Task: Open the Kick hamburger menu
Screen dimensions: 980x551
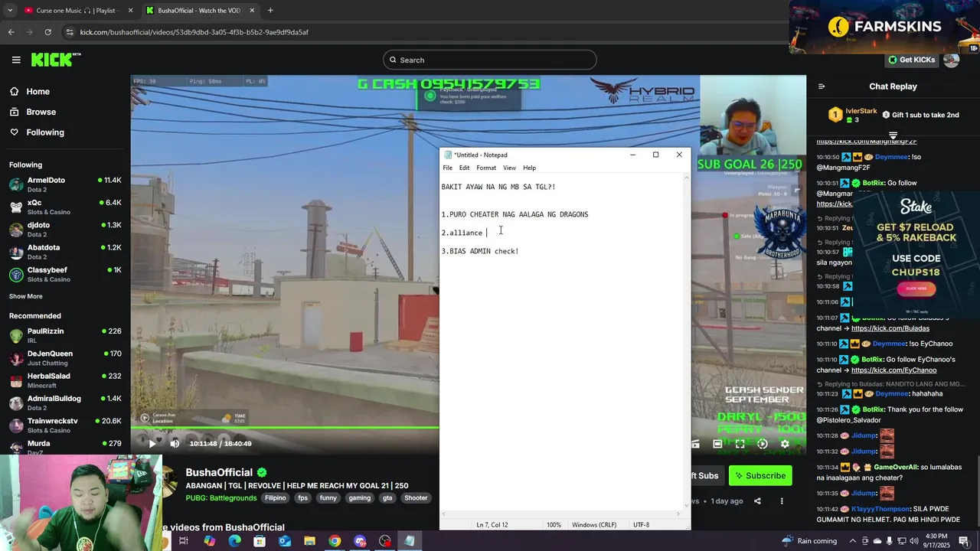Action: [16, 60]
